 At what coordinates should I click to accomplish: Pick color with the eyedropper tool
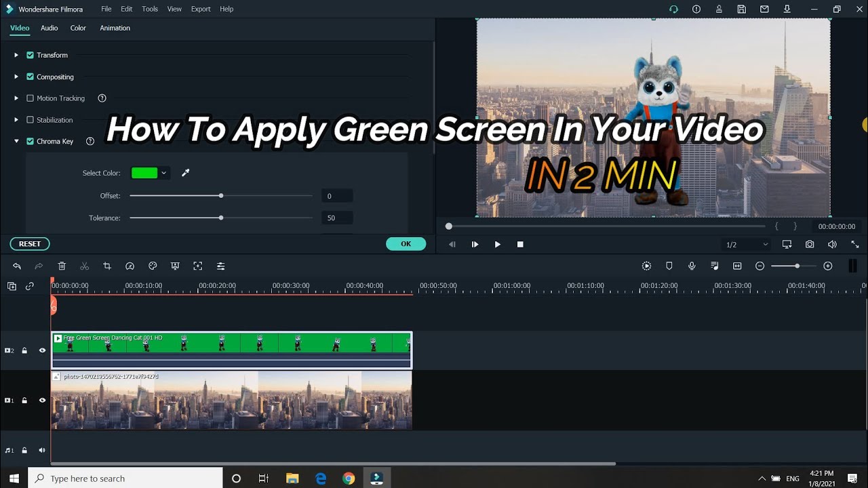[x=186, y=173]
